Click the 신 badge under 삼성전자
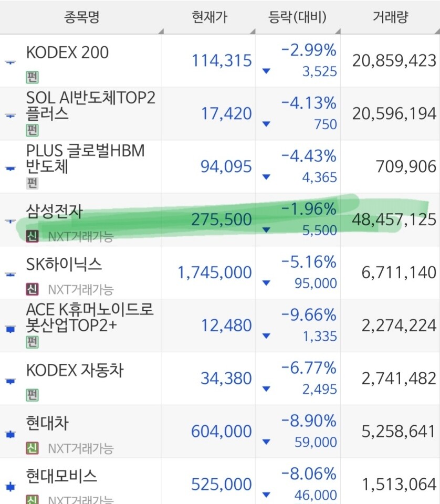The width and height of the screenshot is (440, 504). pyautogui.click(x=32, y=236)
